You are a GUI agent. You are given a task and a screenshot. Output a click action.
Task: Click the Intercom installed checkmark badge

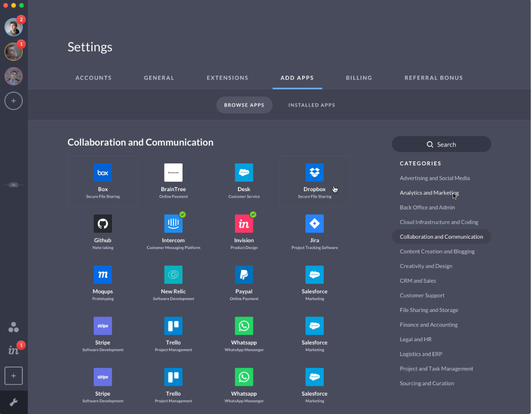pyautogui.click(x=182, y=214)
